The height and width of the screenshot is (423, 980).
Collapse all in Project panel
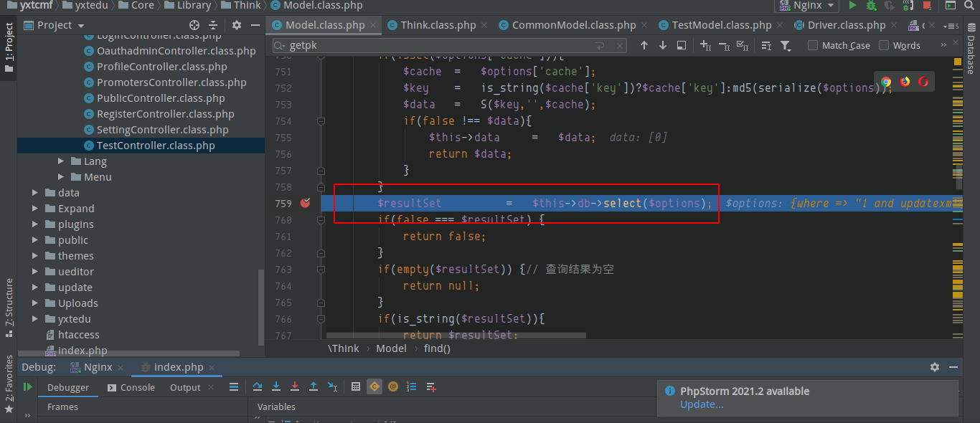point(213,25)
